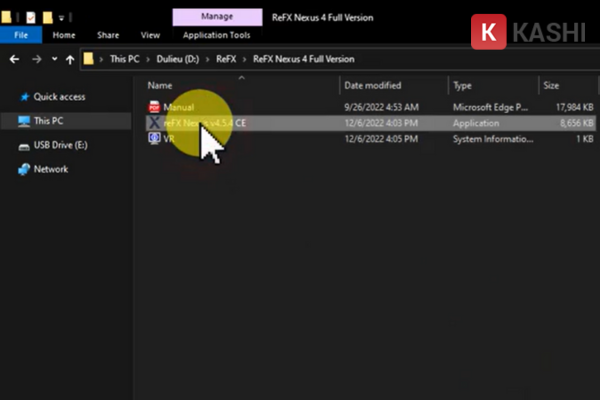Screen dimensions: 600x400
Task: Go up one folder level arrow
Action: tap(70, 59)
